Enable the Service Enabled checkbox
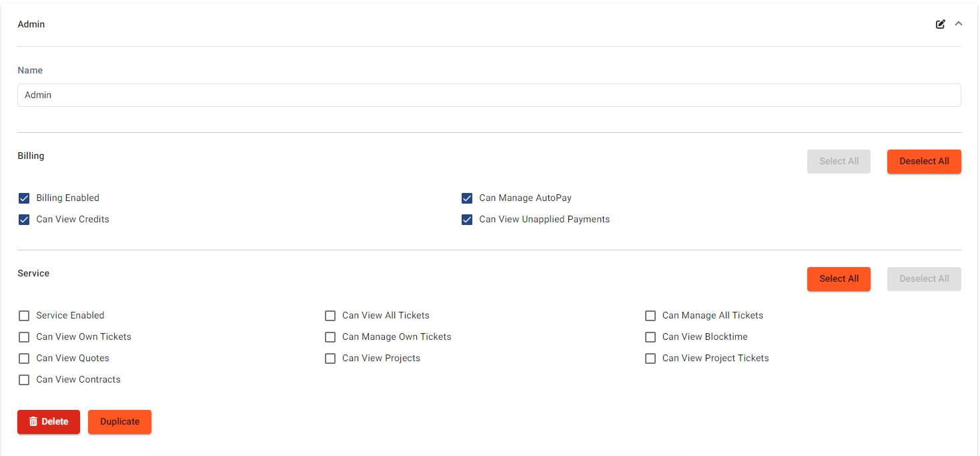 [24, 316]
